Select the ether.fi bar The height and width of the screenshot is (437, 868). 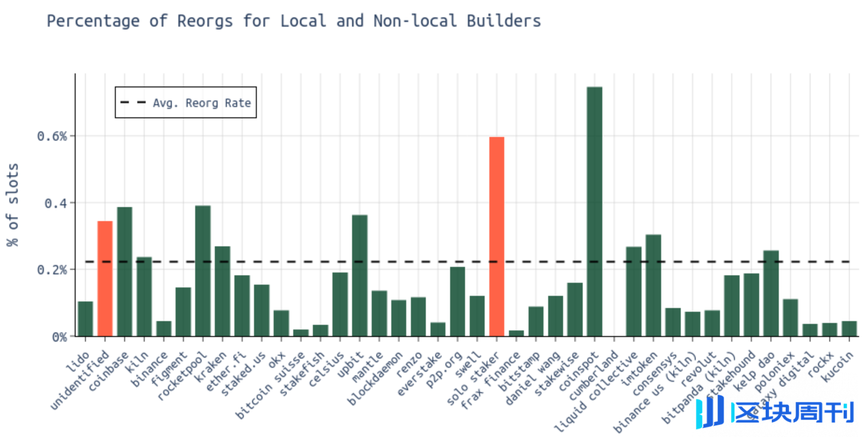pyautogui.click(x=242, y=306)
